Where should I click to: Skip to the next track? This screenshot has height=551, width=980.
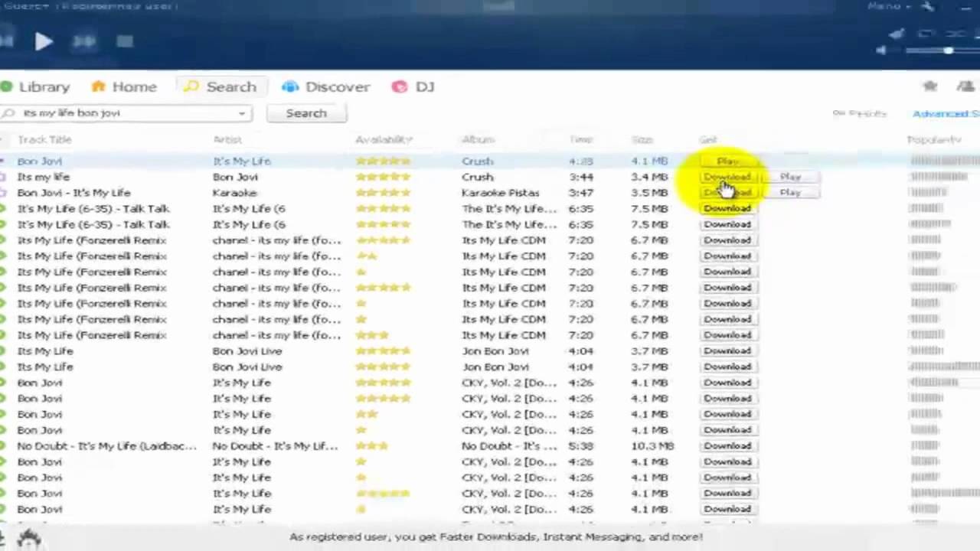[84, 41]
